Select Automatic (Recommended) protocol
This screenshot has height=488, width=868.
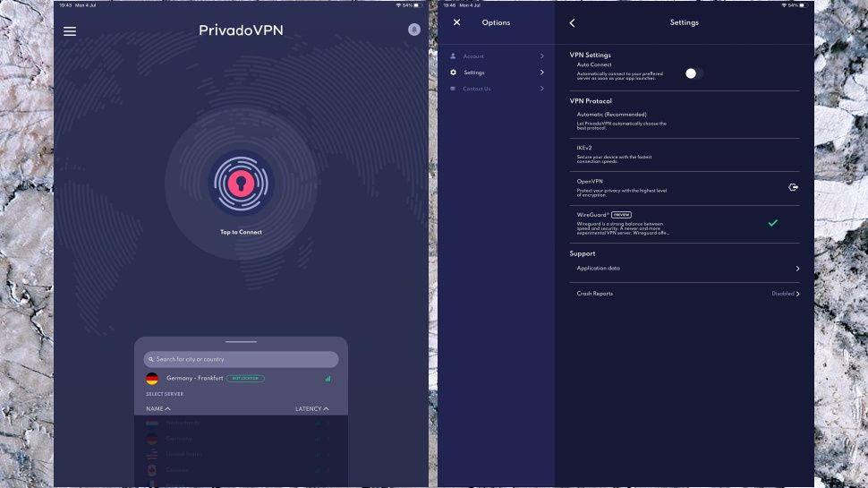tap(685, 121)
